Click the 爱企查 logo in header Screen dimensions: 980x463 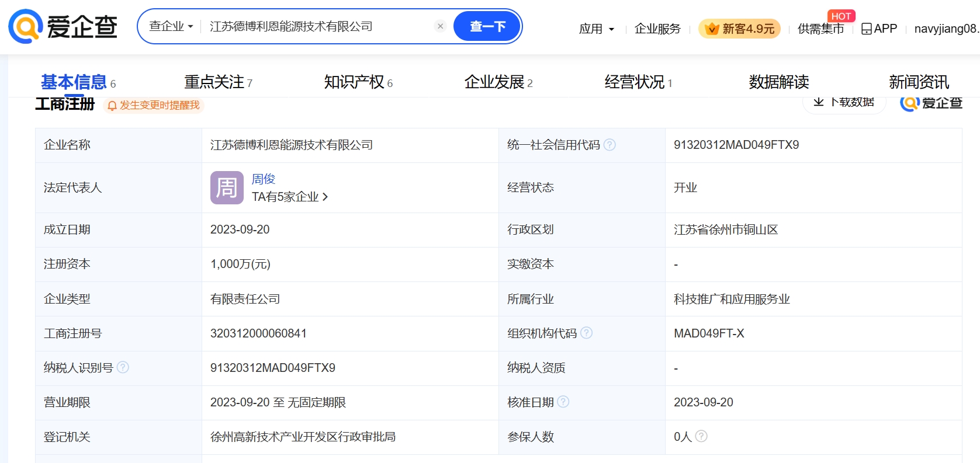pyautogui.click(x=63, y=26)
